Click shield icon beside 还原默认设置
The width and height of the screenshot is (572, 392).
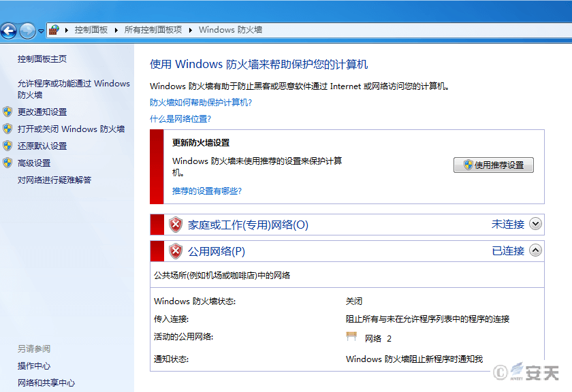pyautogui.click(x=7, y=146)
